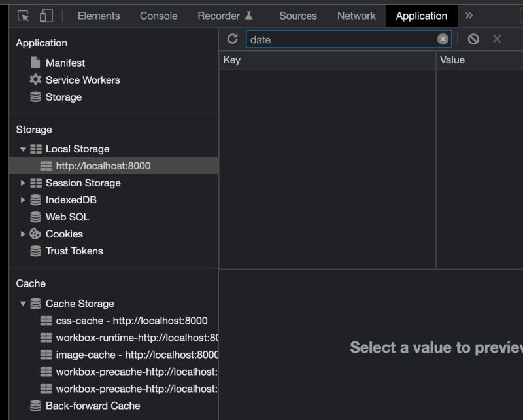Expand the Cookies section
This screenshot has width=523, height=420.
[x=24, y=234]
